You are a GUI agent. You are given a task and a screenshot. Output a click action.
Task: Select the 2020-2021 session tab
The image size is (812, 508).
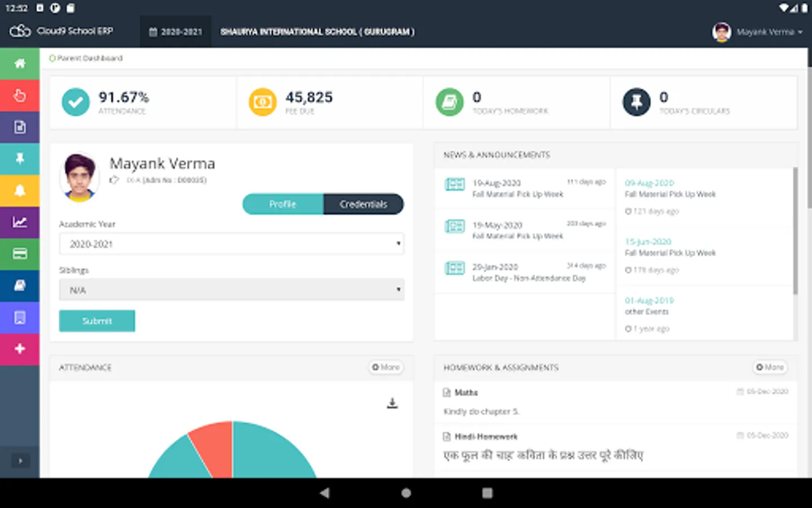pos(175,32)
